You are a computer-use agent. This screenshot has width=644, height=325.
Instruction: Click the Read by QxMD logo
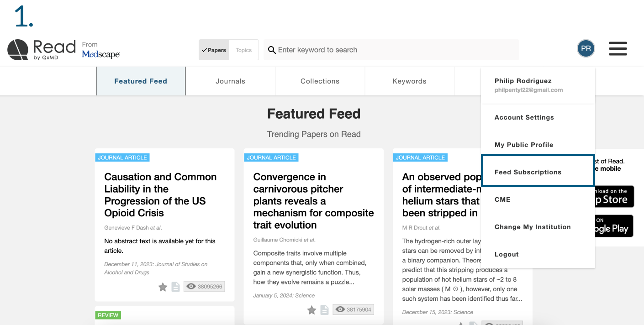(x=42, y=50)
